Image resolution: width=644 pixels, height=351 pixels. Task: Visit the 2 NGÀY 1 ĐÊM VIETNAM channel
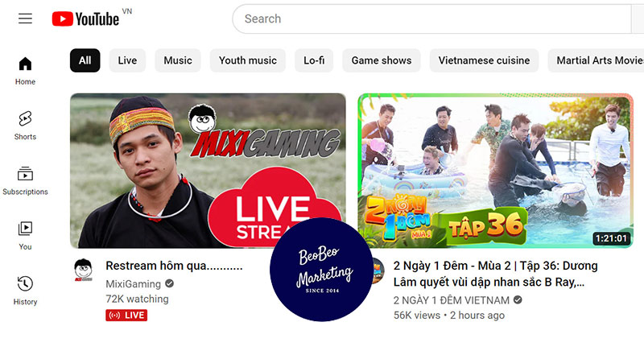451,300
